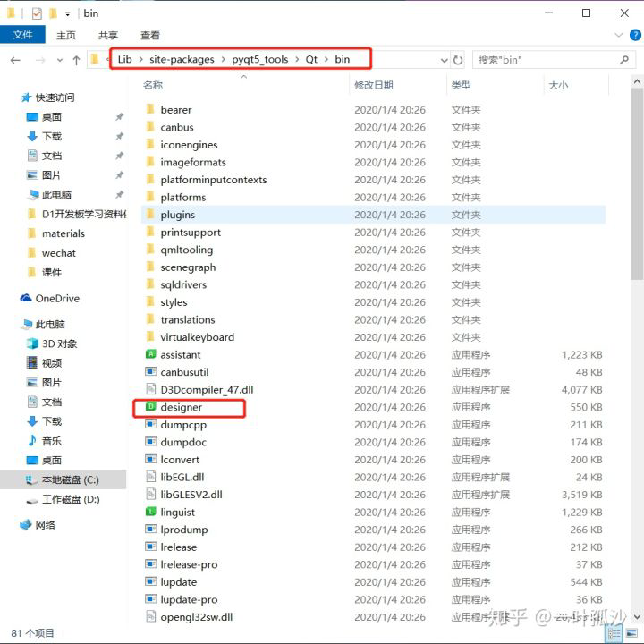Open the wechat sidebar folder
The height and width of the screenshot is (644, 644).
tap(51, 253)
